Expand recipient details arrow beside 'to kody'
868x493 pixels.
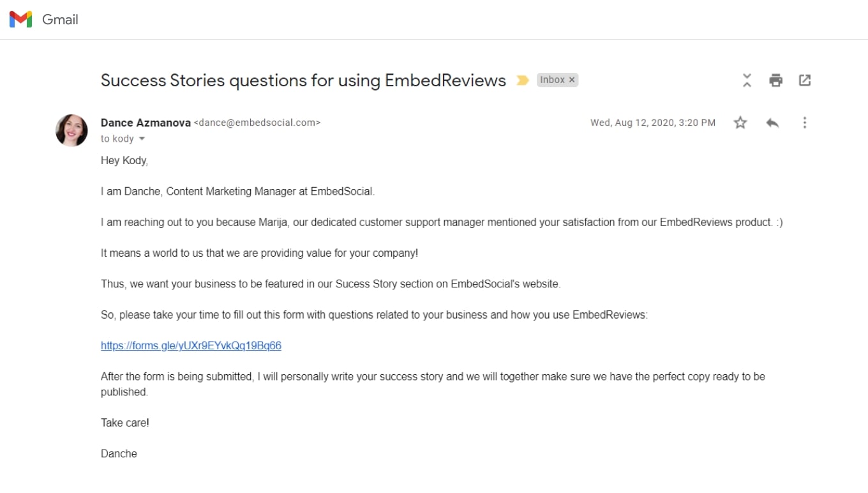click(x=142, y=139)
